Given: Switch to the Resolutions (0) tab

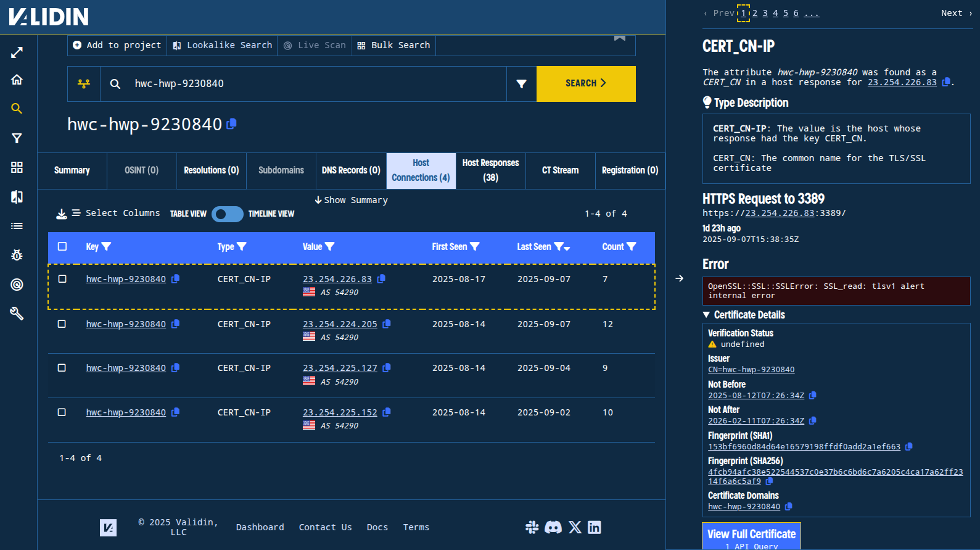Looking at the screenshot, I should (212, 170).
